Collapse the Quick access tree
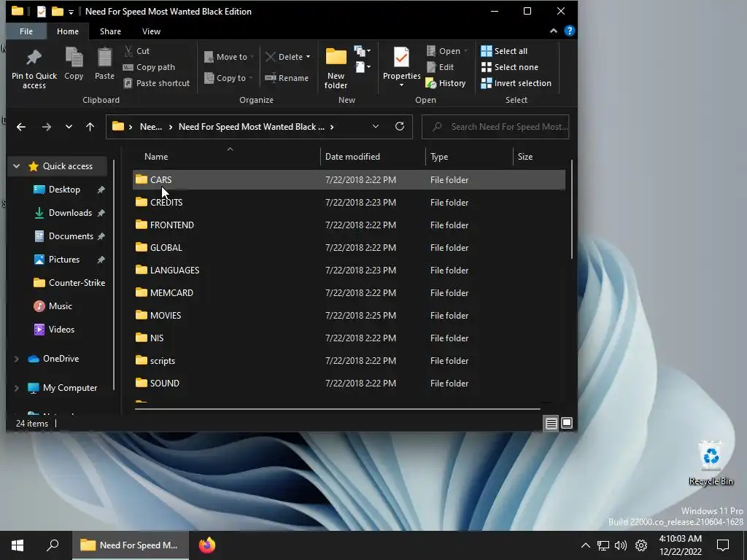Image resolution: width=747 pixels, height=560 pixels. point(16,166)
